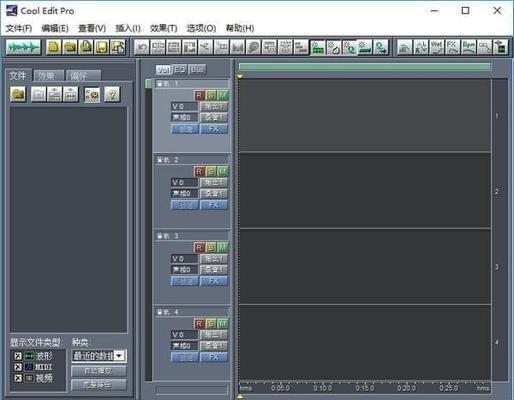The width and height of the screenshot is (514, 400).
Task: Select the 文件 tab in the left panel
Action: (18, 76)
